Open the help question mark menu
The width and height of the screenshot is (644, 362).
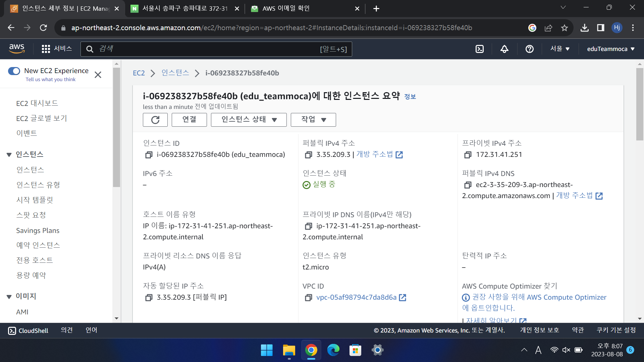pos(530,49)
